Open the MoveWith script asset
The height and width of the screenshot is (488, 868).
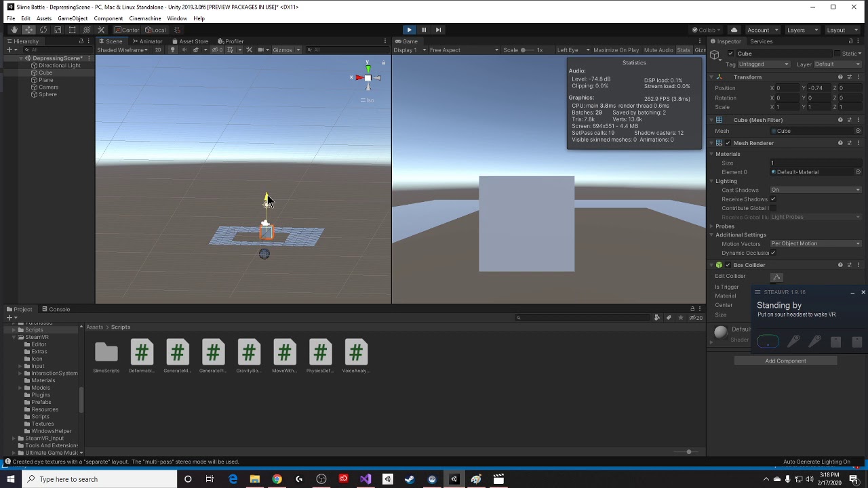click(285, 357)
